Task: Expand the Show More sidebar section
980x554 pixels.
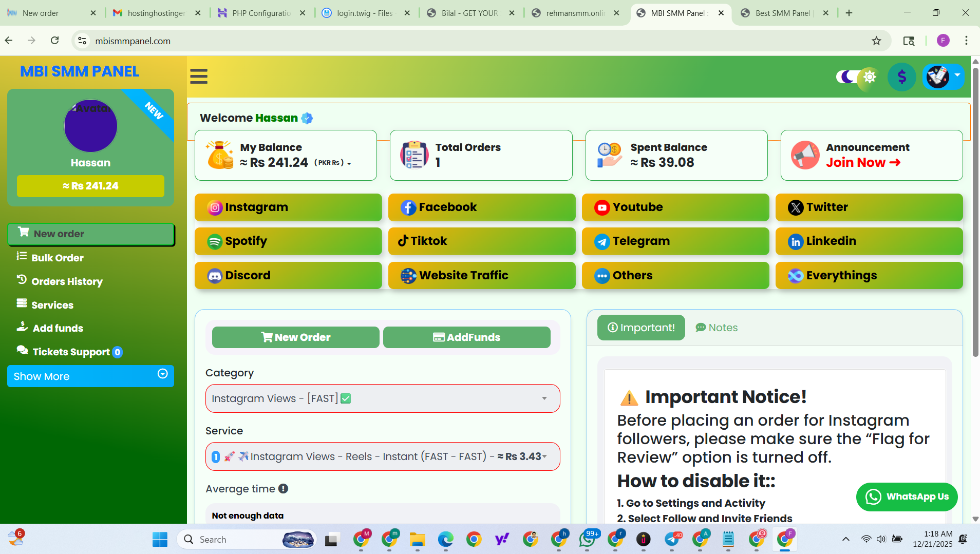Action: click(90, 376)
